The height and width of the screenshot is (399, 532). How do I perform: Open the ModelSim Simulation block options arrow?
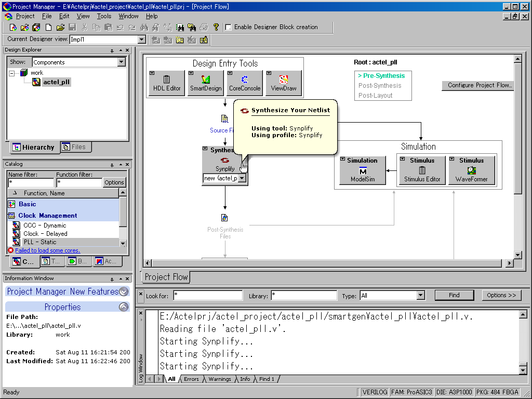pos(343,159)
